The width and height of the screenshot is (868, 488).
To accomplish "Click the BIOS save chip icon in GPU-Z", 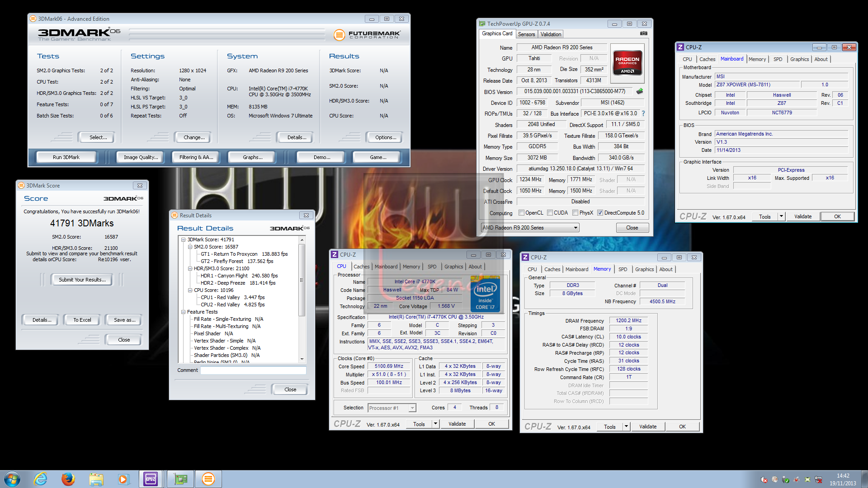I will click(x=640, y=91).
